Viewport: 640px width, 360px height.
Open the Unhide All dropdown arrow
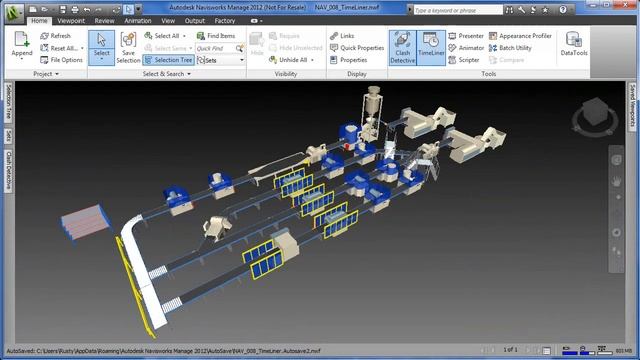pyautogui.click(x=313, y=60)
